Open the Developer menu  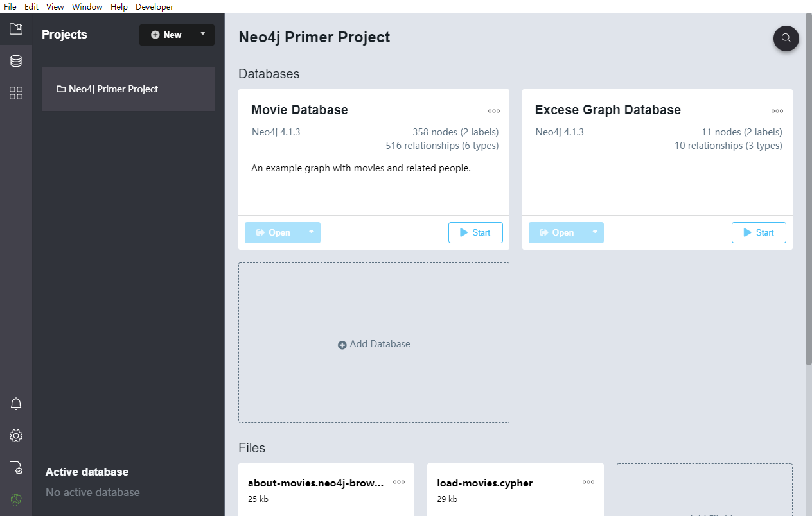coord(154,6)
